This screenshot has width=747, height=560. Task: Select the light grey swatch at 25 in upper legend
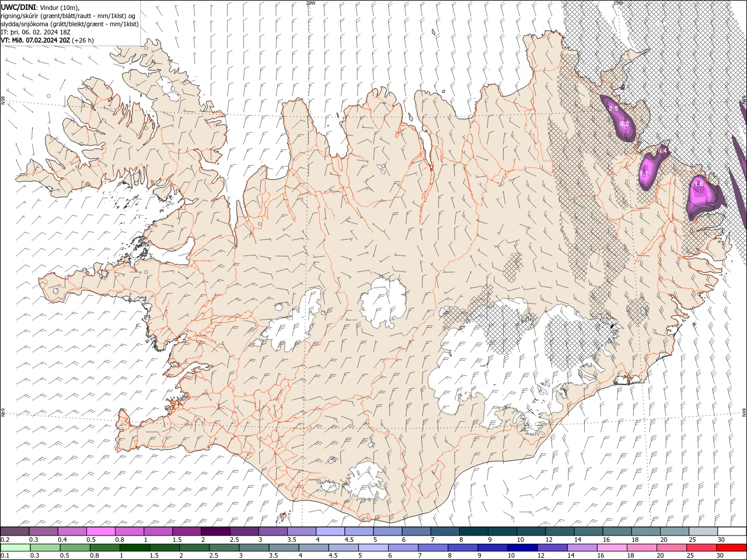(x=703, y=531)
